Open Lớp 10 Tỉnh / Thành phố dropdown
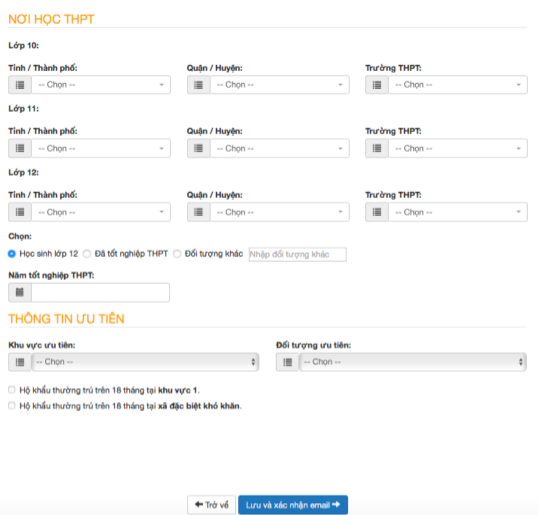538x515 pixels. pyautogui.click(x=101, y=85)
